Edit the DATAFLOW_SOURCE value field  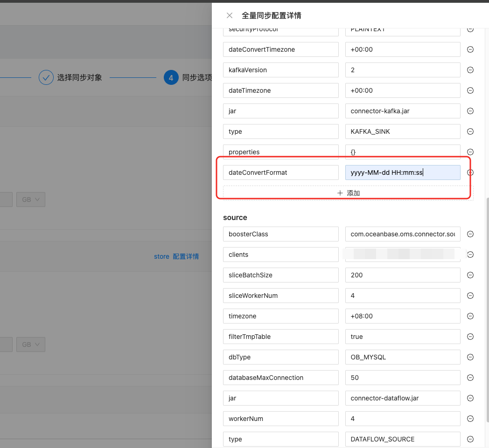coord(403,439)
